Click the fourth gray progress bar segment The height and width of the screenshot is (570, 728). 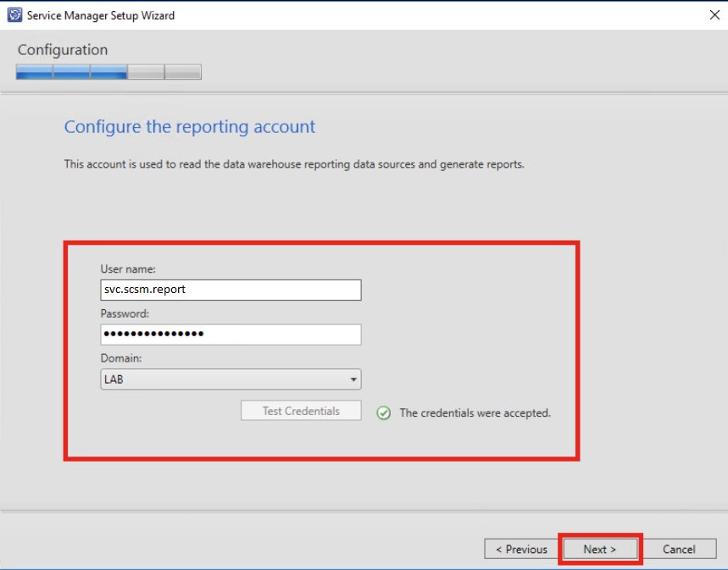[146, 73]
